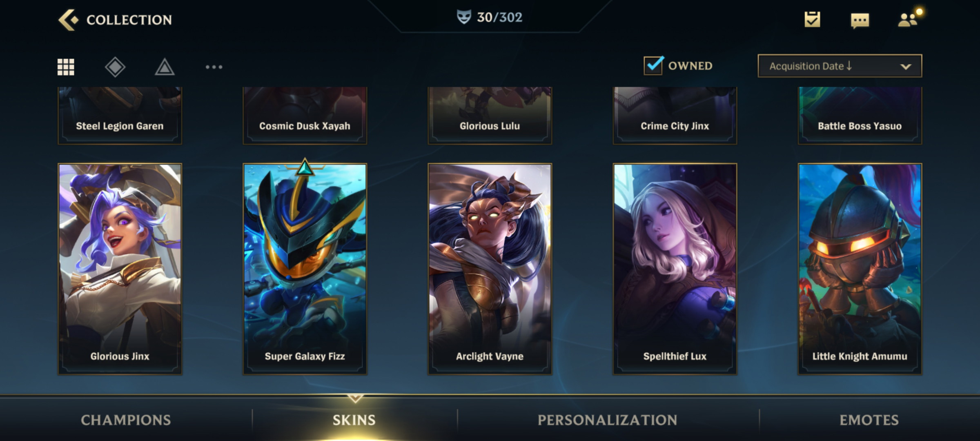Open the Super Galaxy Fizz skin card
This screenshot has height=441, width=980.
tap(305, 269)
